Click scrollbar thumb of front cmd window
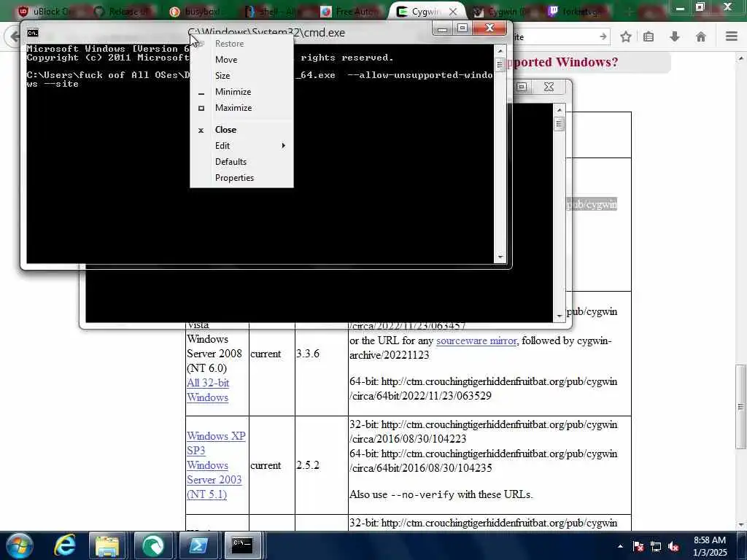Image resolution: width=747 pixels, height=560 pixels. (x=500, y=64)
